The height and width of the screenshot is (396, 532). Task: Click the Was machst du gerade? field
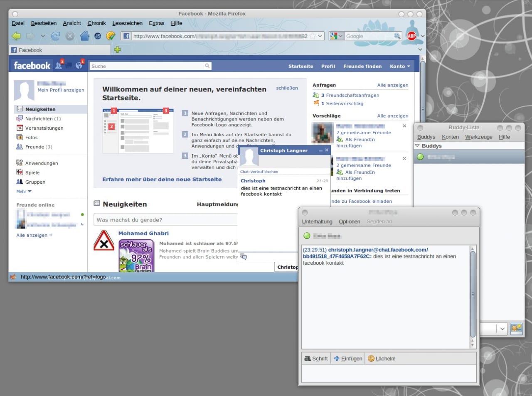point(166,220)
